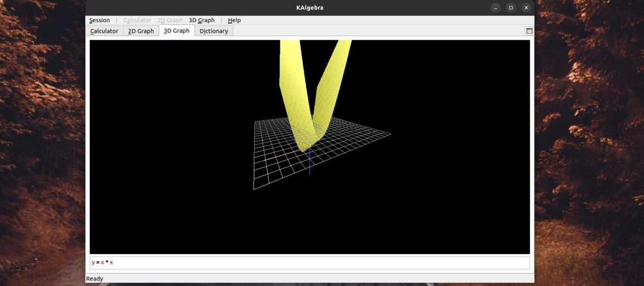Switch to the 2D Graph tab
This screenshot has height=286, width=644.
(141, 31)
